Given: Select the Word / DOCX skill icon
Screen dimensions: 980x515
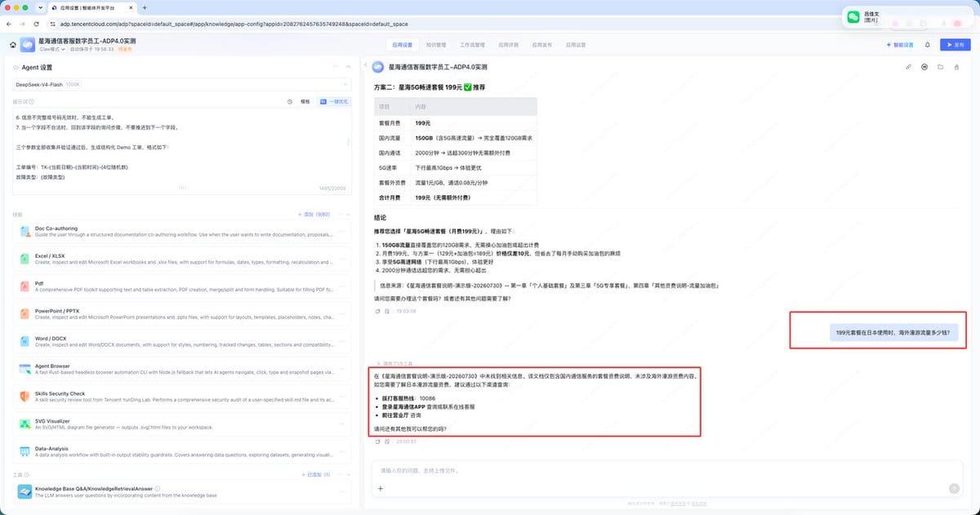Looking at the screenshot, I should point(23,342).
